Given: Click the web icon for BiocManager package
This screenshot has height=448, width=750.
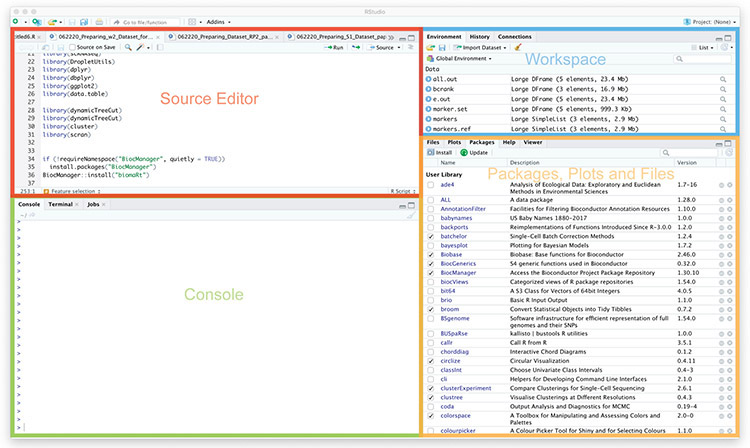Looking at the screenshot, I should coord(721,273).
